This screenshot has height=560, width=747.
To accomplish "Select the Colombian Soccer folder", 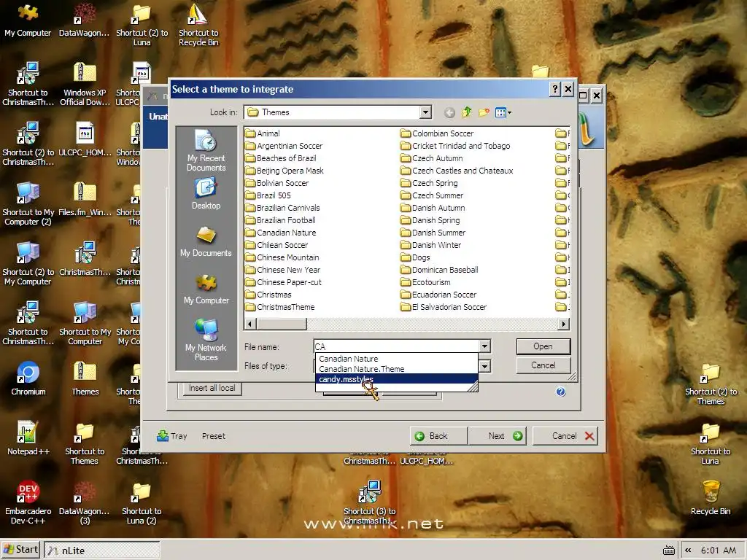I will [438, 133].
